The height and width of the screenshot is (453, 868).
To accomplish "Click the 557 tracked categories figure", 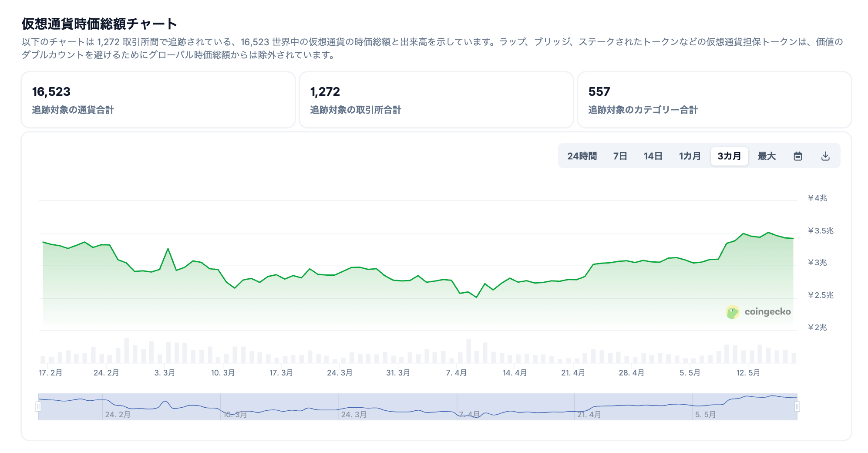I will (599, 91).
